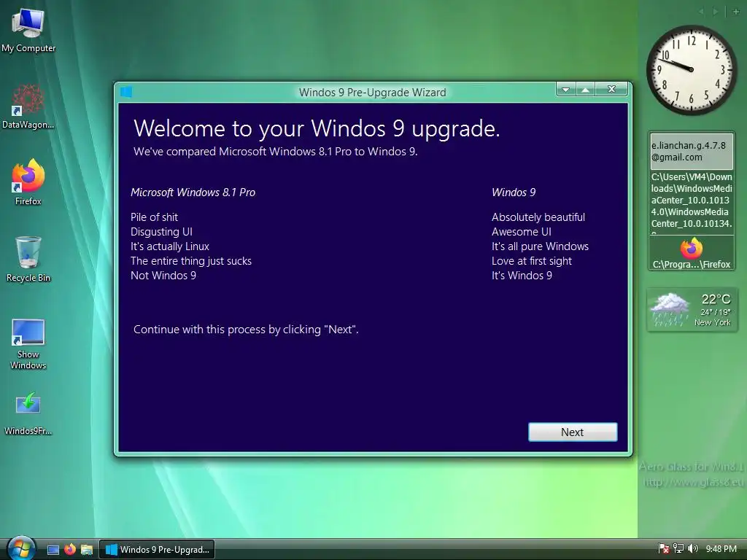This screenshot has width=747, height=560.
Task: Click the "Microsoft Windows 8.1 Pro" column heading
Action: tap(193, 192)
